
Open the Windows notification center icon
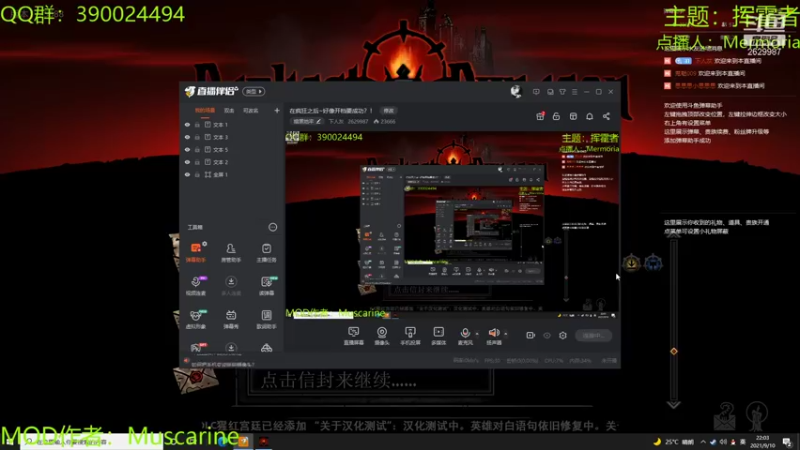787,441
